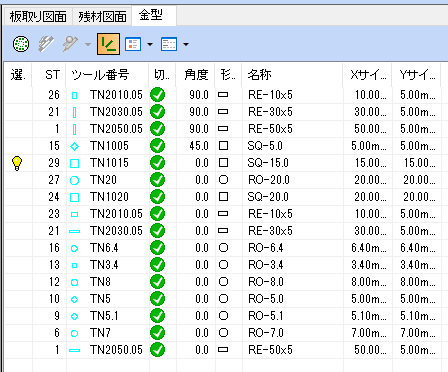Screen dimensions: 448x372
Task: Click the RO-20.0 name cell
Action: (x=269, y=180)
